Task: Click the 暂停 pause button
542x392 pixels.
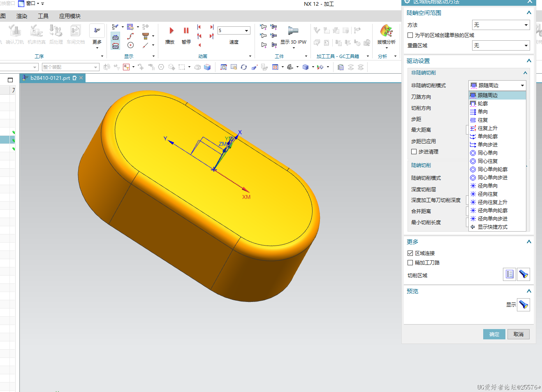Action: pyautogui.click(x=186, y=30)
